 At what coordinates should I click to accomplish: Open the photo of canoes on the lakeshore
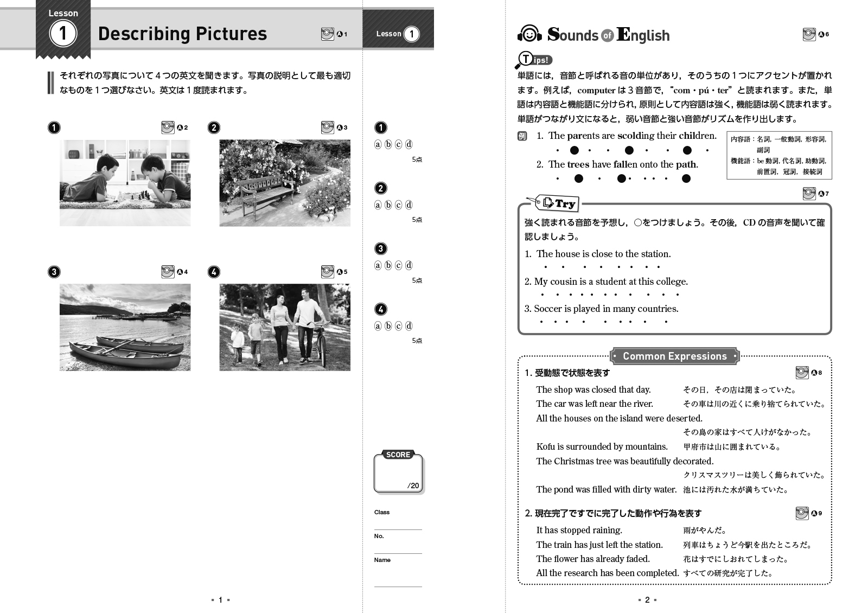[x=125, y=327]
